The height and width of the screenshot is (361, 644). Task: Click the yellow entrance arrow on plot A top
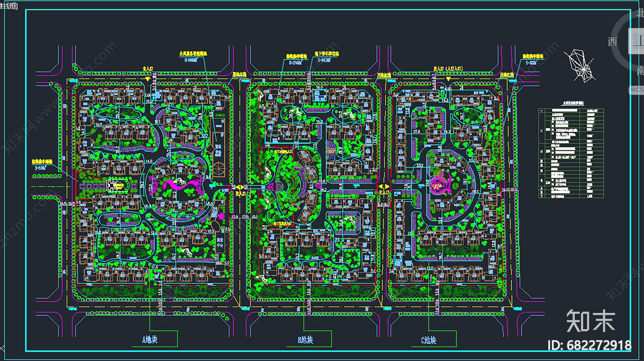[x=148, y=79]
